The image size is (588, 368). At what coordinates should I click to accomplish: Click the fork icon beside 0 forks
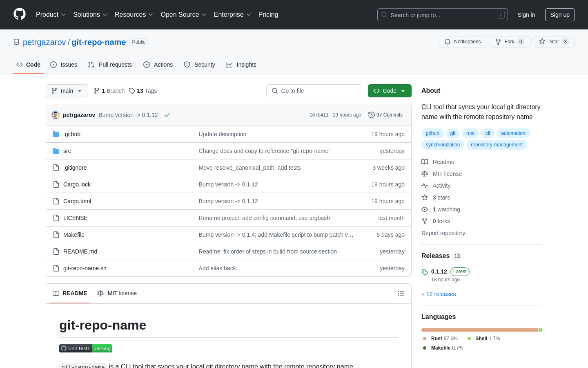click(x=425, y=221)
